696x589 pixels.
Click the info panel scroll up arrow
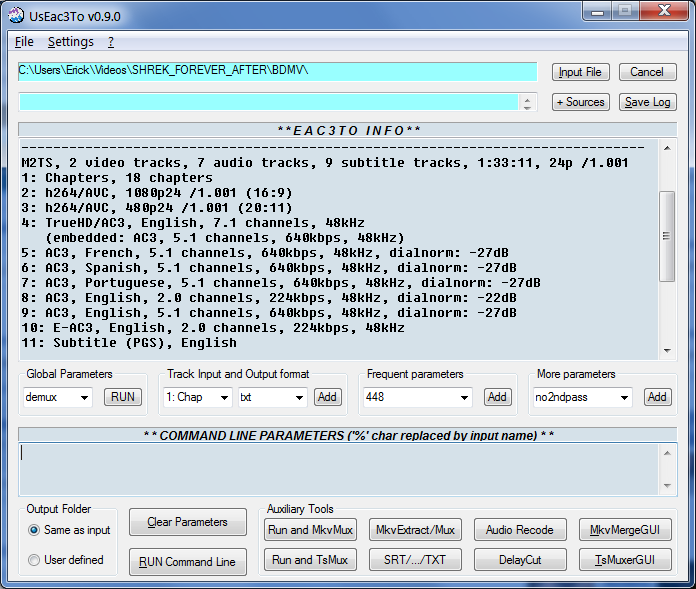pyautogui.click(x=667, y=148)
